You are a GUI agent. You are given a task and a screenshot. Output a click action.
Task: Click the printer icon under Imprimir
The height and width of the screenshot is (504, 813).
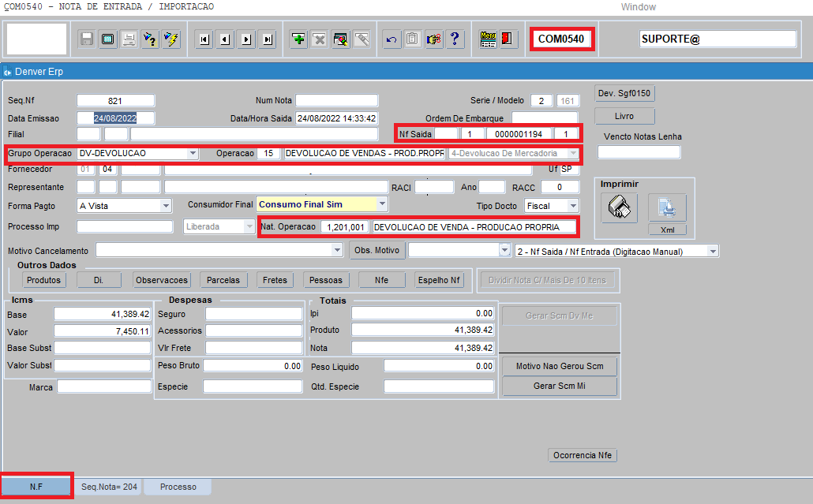tap(620, 207)
